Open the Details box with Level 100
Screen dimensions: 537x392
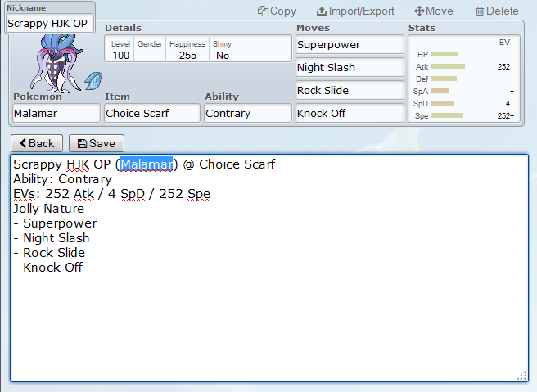point(198,48)
